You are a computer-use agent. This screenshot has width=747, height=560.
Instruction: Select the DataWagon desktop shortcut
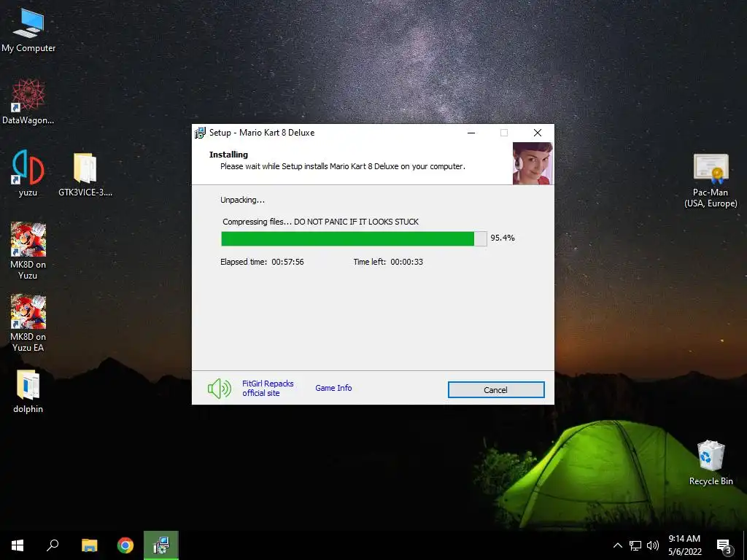click(x=28, y=102)
